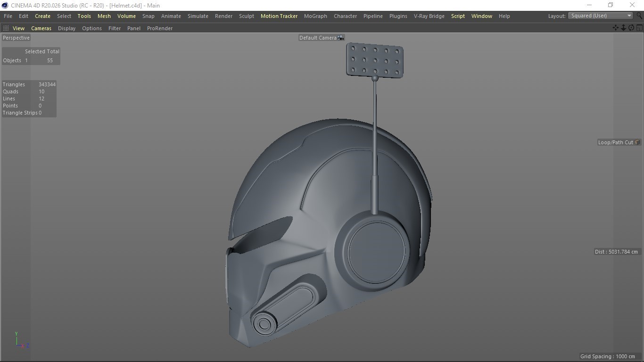Click the helmet's round ear disc
This screenshot has width=644, height=362.
tap(376, 251)
